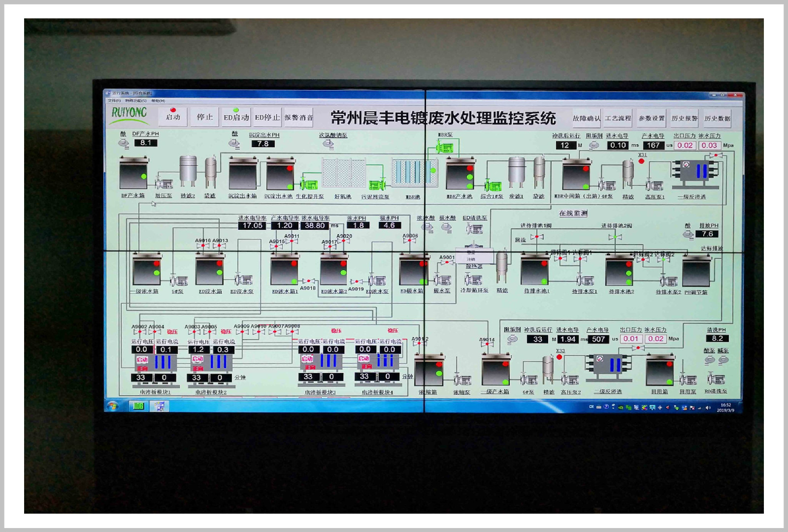This screenshot has width=788, height=532.
Task: Click the 增压泵 booster pump icon
Action: coord(164,184)
